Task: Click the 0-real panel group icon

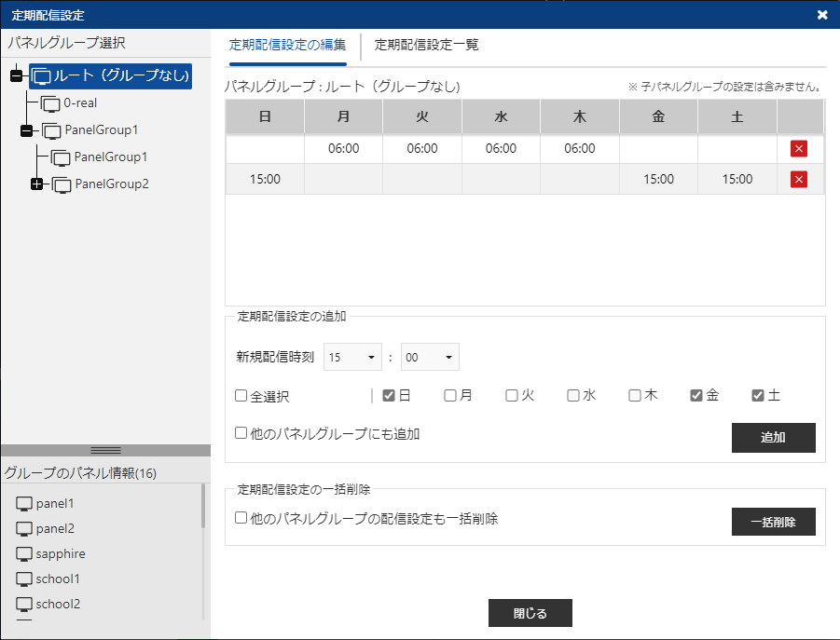Action: (x=50, y=102)
